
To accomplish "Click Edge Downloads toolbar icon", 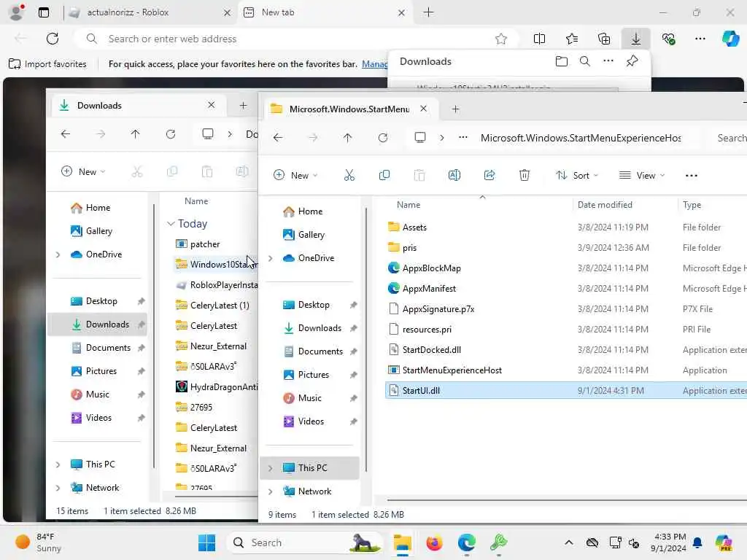I will tap(636, 39).
